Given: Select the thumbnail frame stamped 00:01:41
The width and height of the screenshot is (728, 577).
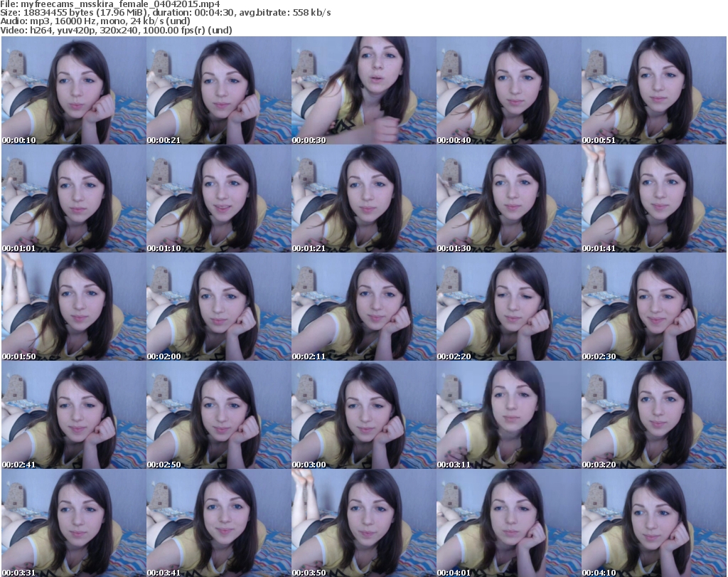Looking at the screenshot, I should click(654, 198).
